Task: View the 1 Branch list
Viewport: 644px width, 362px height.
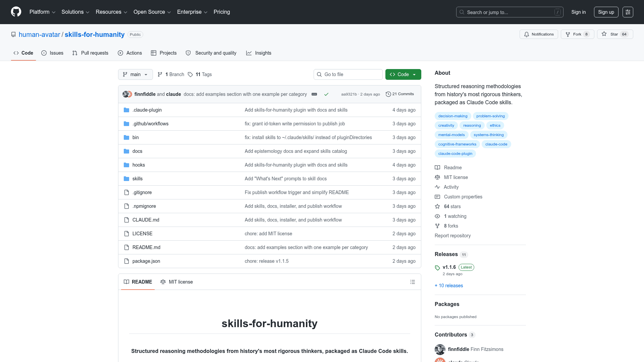Action: 171,74
